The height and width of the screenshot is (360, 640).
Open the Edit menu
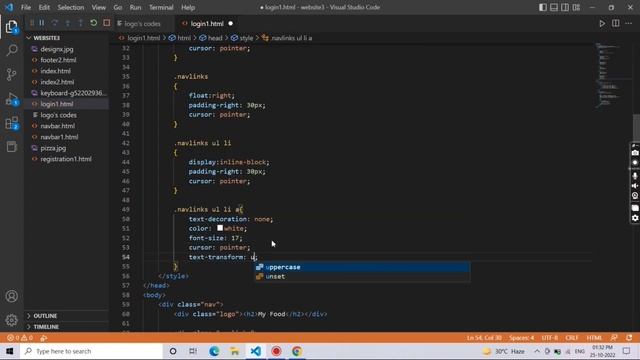click(44, 7)
